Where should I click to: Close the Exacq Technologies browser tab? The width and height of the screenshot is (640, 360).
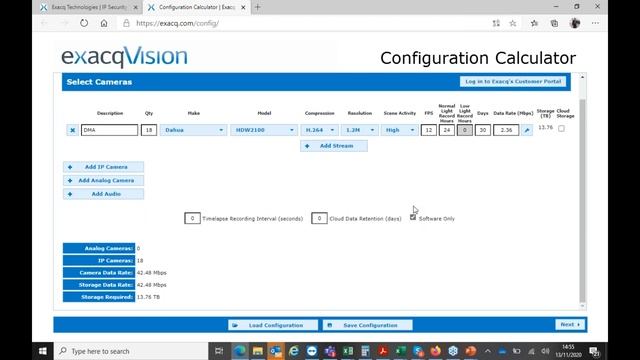tap(136, 7)
